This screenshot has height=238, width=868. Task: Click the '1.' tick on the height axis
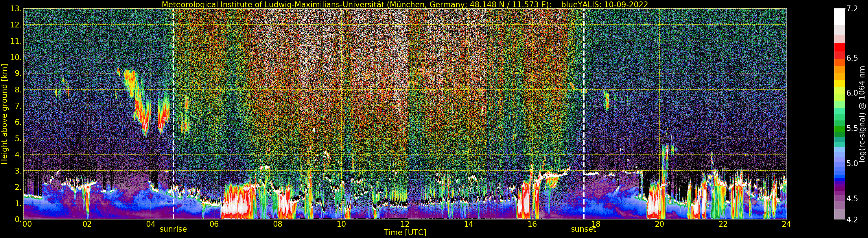[18, 203]
